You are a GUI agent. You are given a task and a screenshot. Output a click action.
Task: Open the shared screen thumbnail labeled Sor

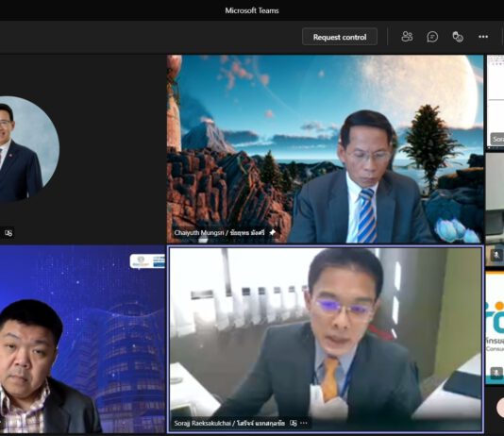click(495, 101)
